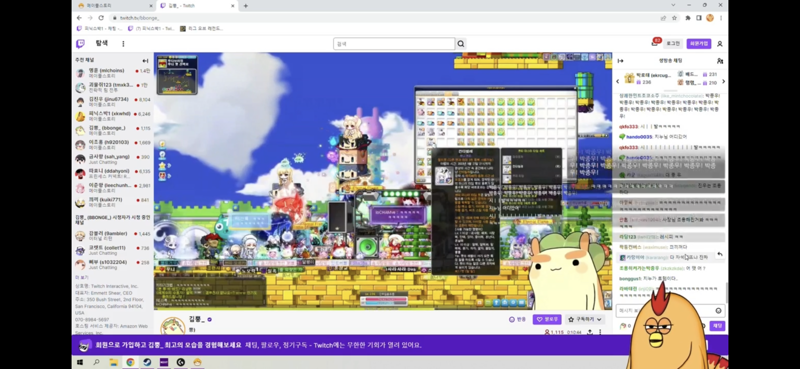This screenshot has height=369, width=800.
Task: Open the three-dot menu next to 탐색
Action: [123, 44]
